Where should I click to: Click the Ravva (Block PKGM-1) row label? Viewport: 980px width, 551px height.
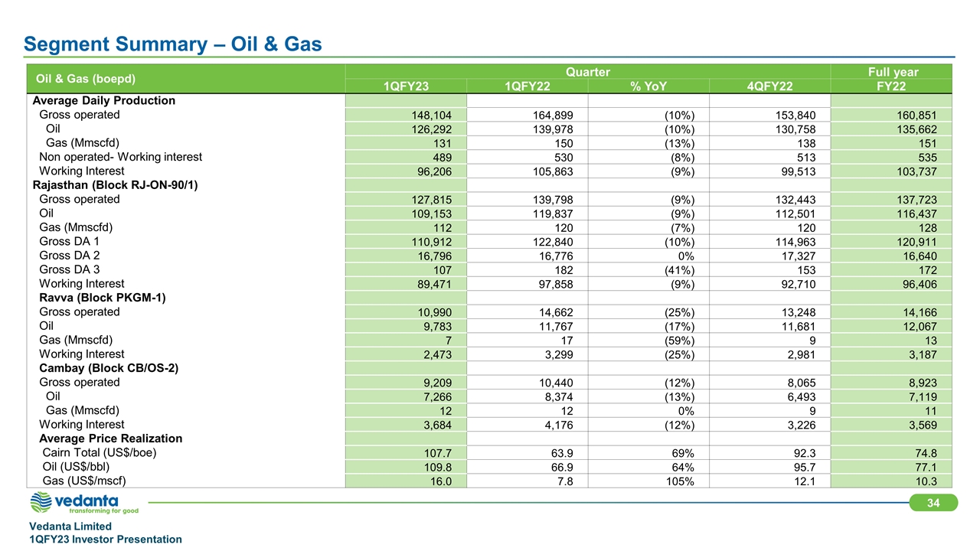point(103,298)
